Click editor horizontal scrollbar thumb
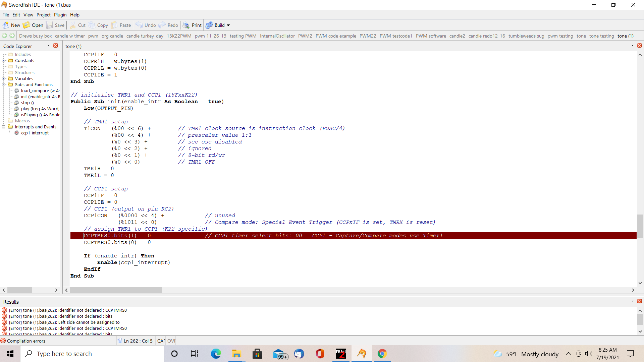Image resolution: width=644 pixels, height=362 pixels. (x=116, y=290)
